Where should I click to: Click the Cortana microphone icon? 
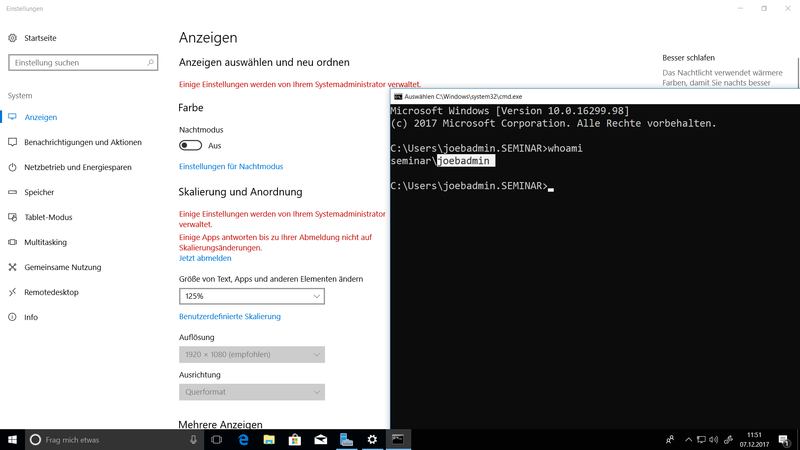pos(193,439)
